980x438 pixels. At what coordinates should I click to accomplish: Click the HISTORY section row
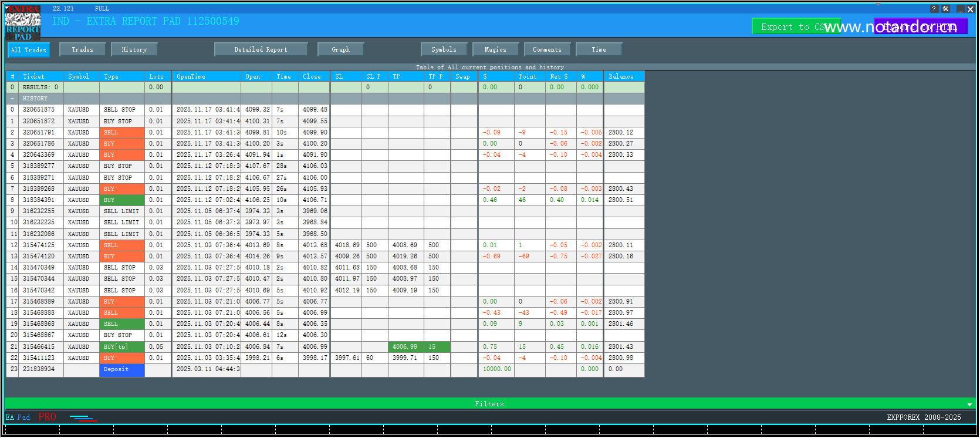(x=325, y=99)
